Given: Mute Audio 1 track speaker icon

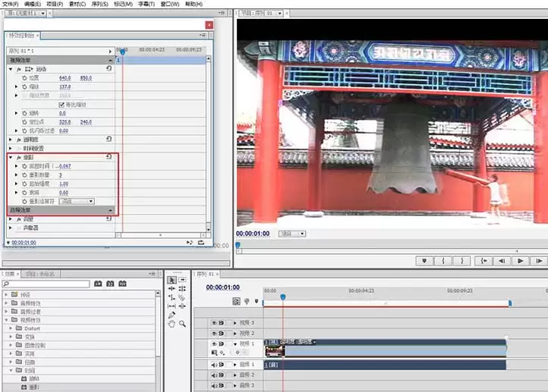Looking at the screenshot, I should [x=214, y=365].
